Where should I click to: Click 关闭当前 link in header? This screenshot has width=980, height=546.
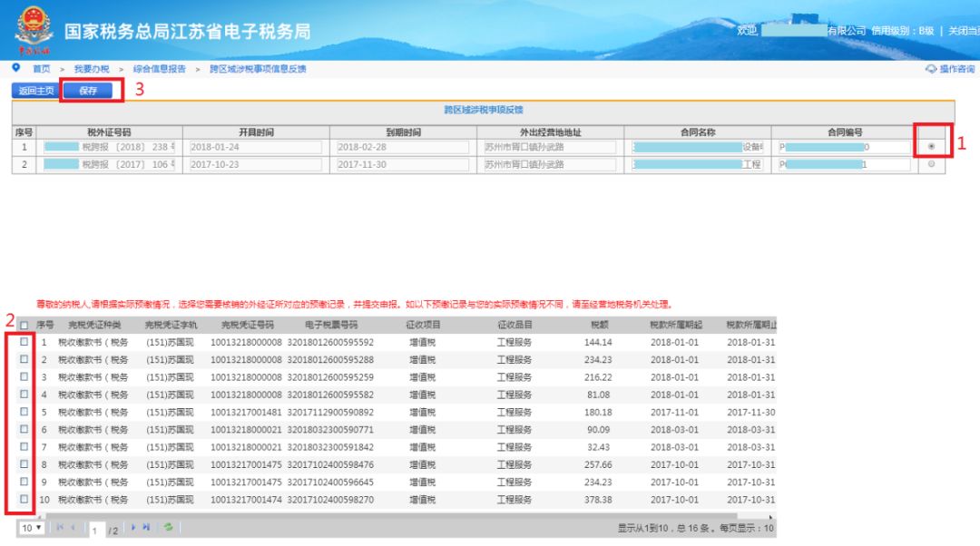coord(963,31)
